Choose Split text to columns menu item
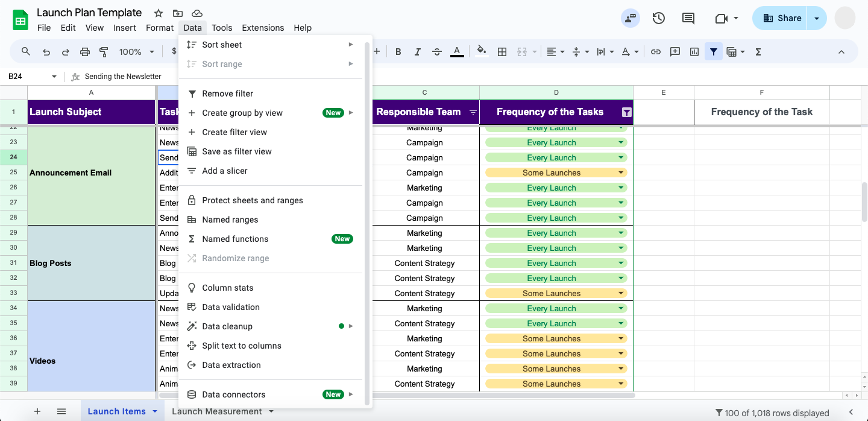This screenshot has width=868, height=421. [x=241, y=346]
